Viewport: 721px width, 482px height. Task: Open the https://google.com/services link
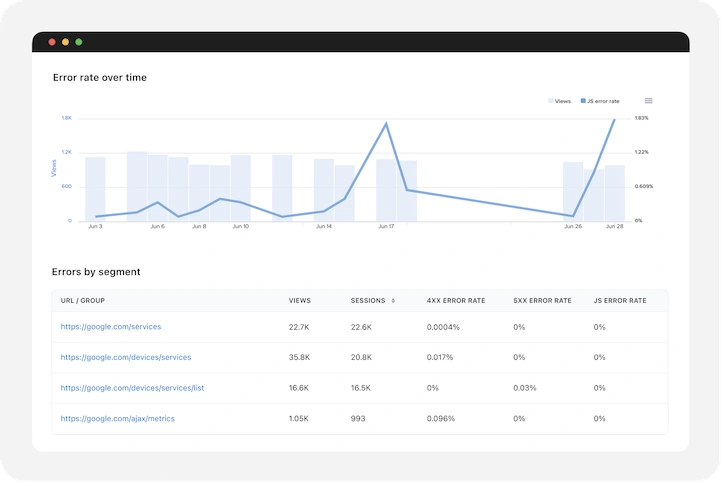(x=110, y=327)
